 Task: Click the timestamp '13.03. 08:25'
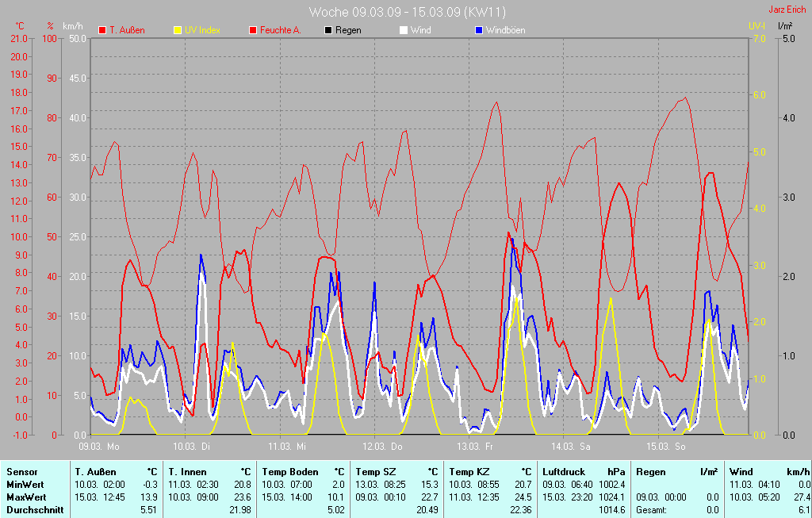[381, 485]
